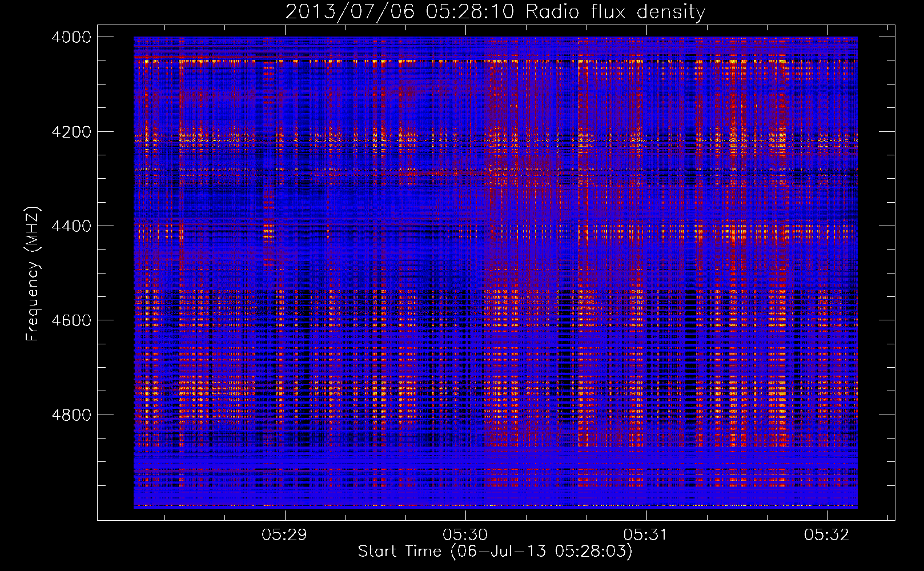The width and height of the screenshot is (924, 571).
Task: Click the "Frequency (MHZ)" axis label
Action: pyautogui.click(x=33, y=274)
